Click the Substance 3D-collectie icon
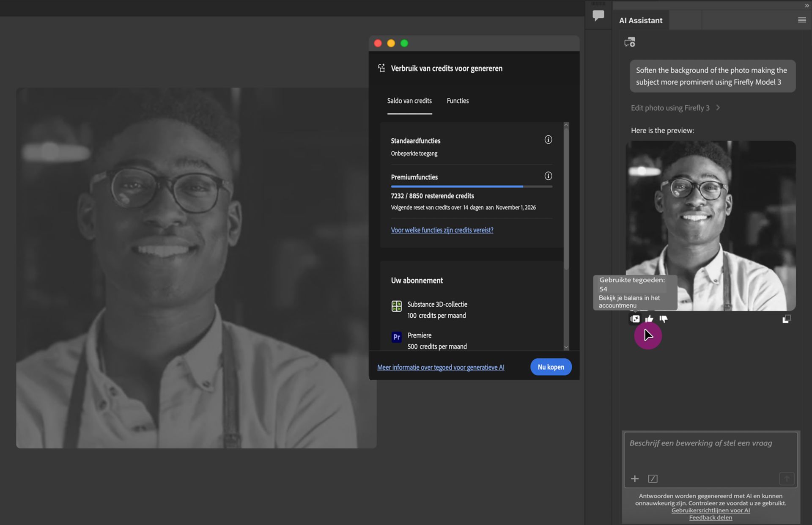The image size is (812, 525). click(x=396, y=306)
